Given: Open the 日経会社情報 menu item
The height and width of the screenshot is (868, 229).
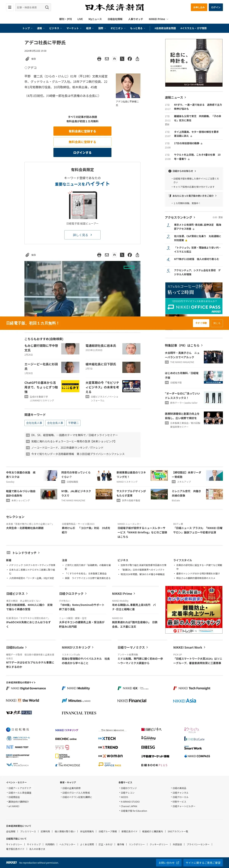Looking at the screenshot, I should (x=115, y=19).
